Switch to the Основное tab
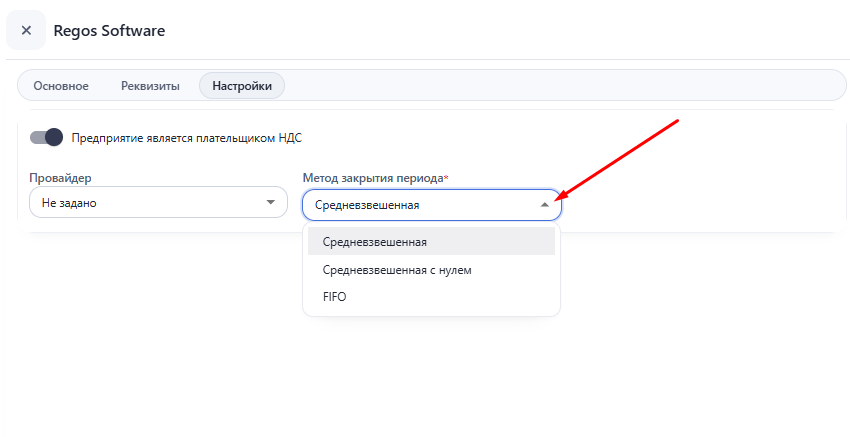The height and width of the screenshot is (437, 850). (61, 86)
